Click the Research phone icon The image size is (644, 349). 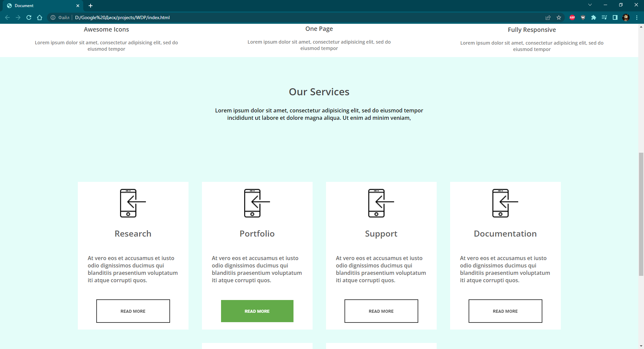click(x=133, y=203)
